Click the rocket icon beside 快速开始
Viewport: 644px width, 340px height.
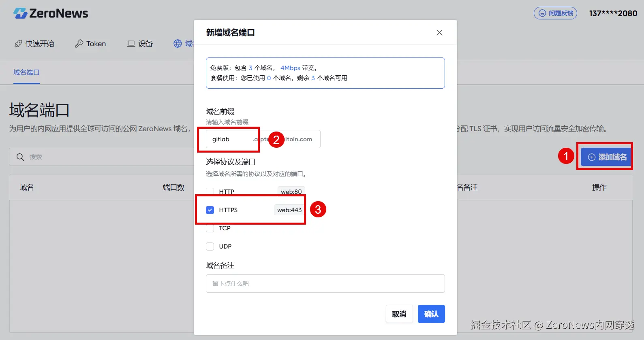[18, 44]
